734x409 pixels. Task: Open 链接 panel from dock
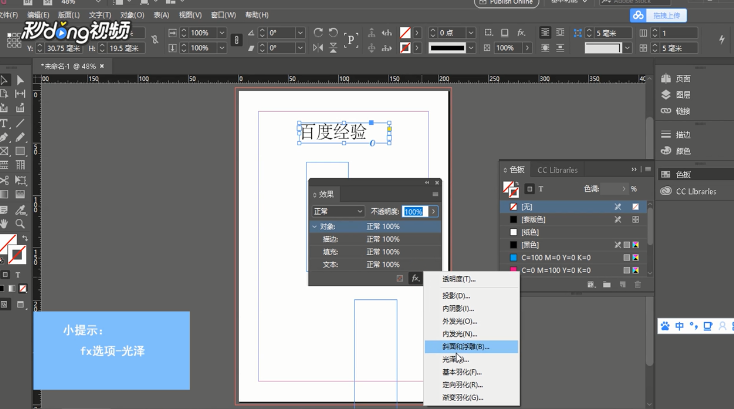click(675, 111)
